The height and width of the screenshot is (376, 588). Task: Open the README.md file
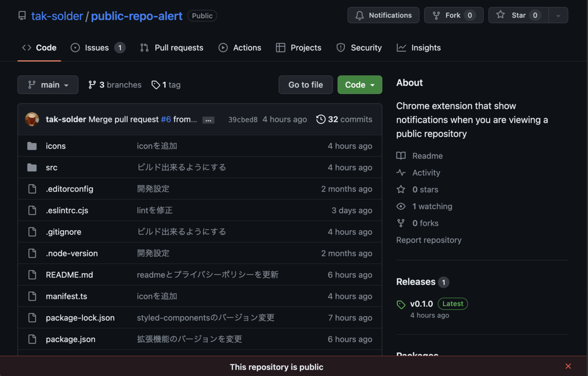tap(70, 275)
